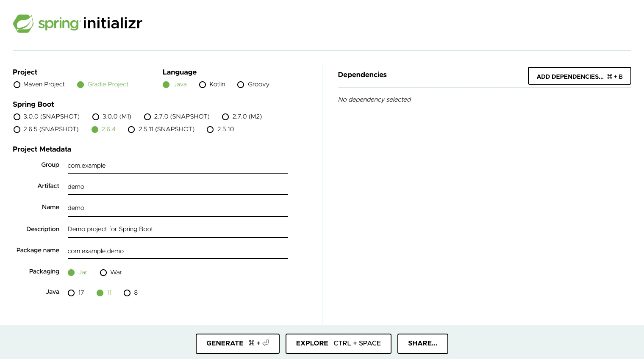Screen dimensions: 644x359
Task: Choose Java as the language
Action: pyautogui.click(x=175, y=84)
